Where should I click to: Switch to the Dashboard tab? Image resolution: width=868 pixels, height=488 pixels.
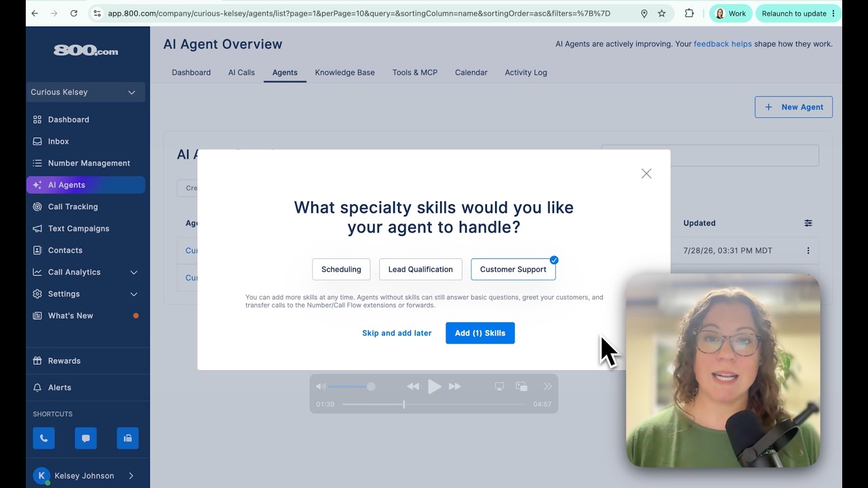(191, 73)
